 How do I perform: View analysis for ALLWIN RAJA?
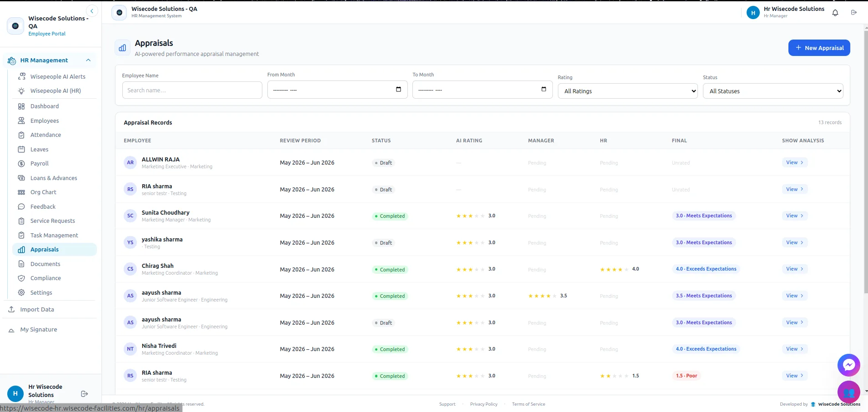pyautogui.click(x=795, y=162)
